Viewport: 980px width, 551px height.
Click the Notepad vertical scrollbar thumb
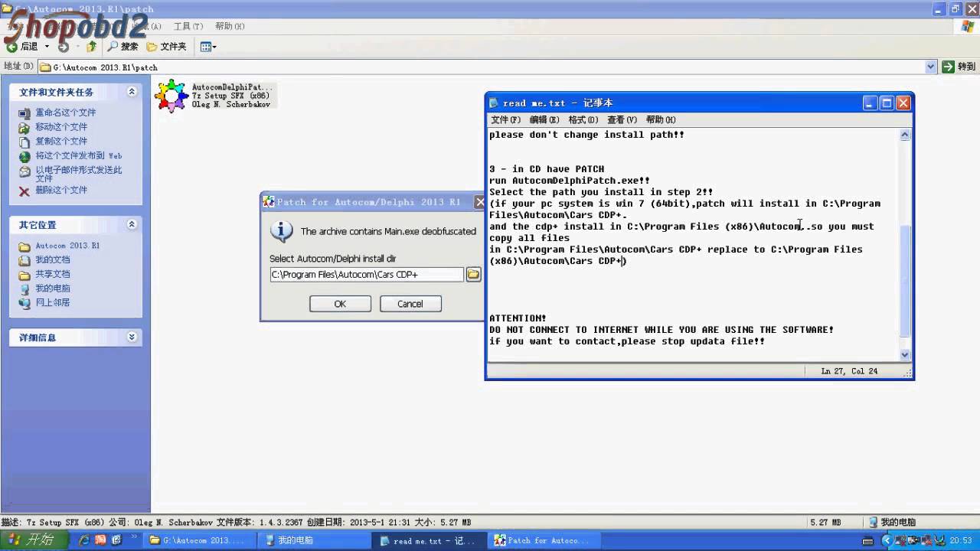click(x=905, y=281)
